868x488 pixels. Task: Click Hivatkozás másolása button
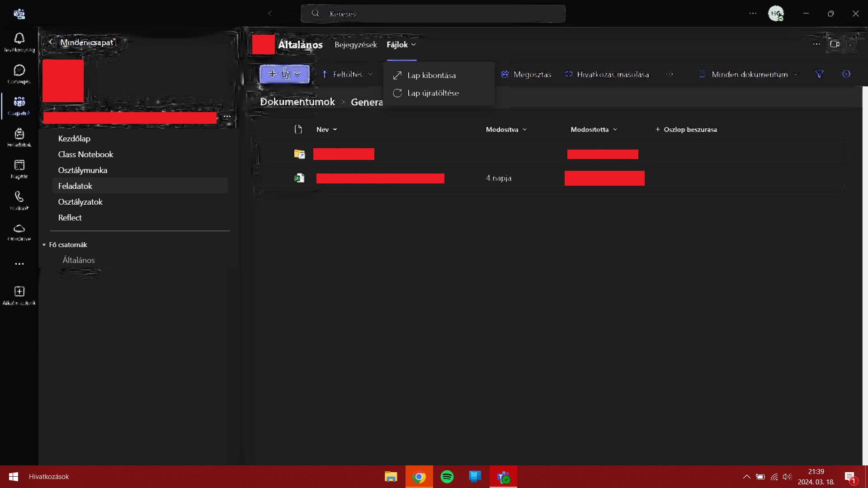click(x=607, y=74)
